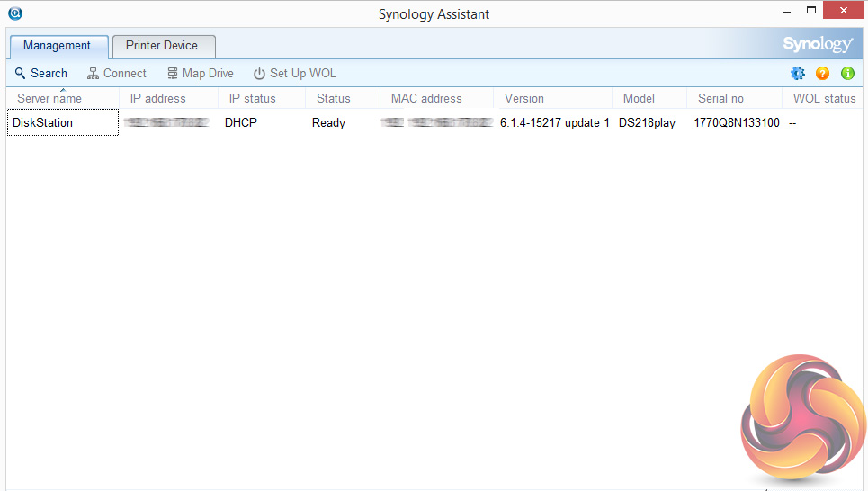This screenshot has height=491, width=868.
Task: Click the DHCP IP status cell
Action: [x=241, y=122]
